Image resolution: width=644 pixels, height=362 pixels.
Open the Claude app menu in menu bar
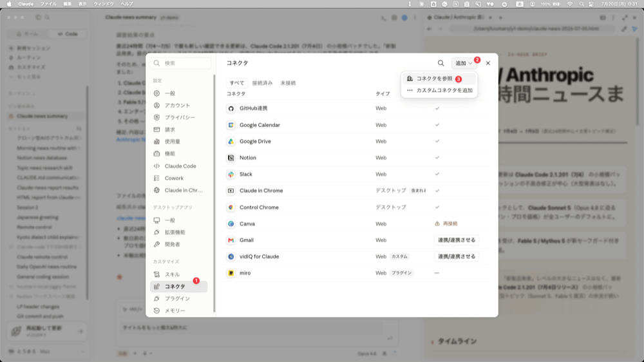pos(26,4)
